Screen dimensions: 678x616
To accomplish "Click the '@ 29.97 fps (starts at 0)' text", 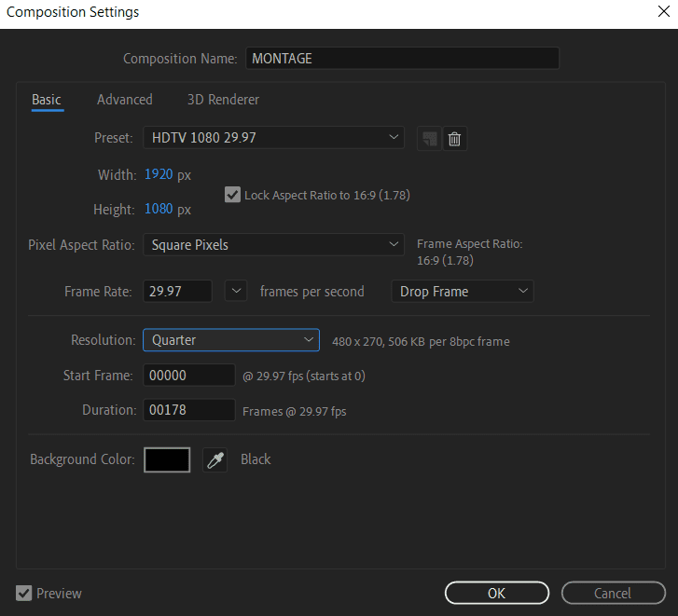I will [x=304, y=376].
